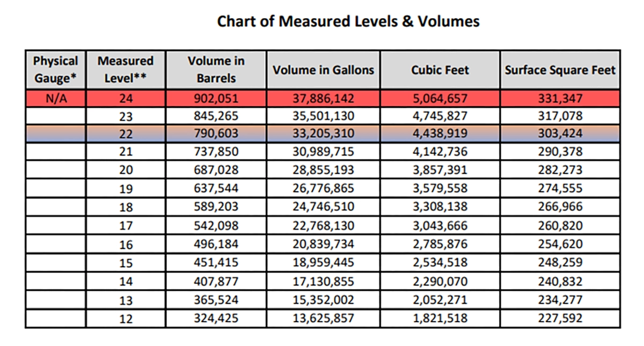Viewport: 644px width, 346px height.
Task: Click barrels value '542,098'
Action: (x=216, y=226)
